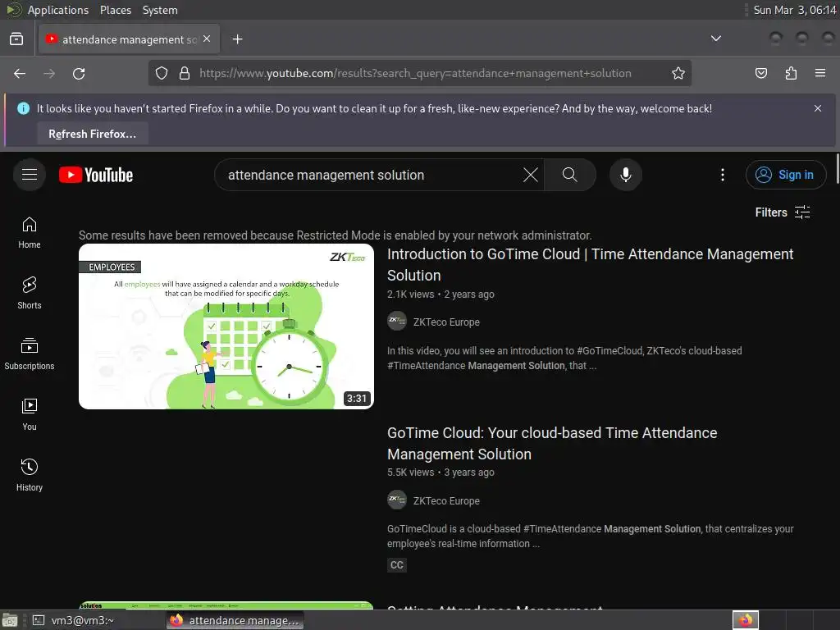The width and height of the screenshot is (840, 630).
Task: Click the Restricted Mode results removed notice
Action: tap(336, 235)
